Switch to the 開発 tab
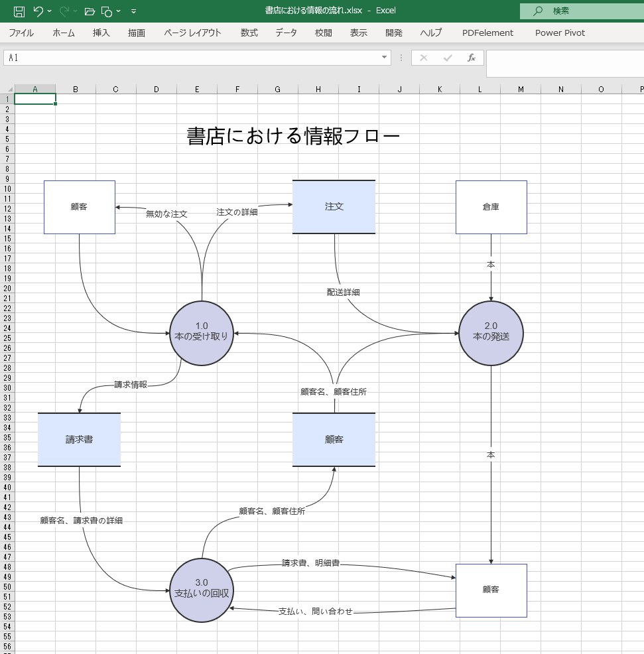This screenshot has height=654, width=644. 394,33
